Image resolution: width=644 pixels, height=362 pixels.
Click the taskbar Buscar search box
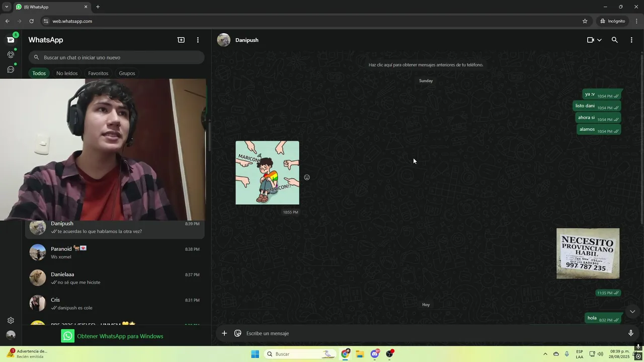[x=301, y=354]
